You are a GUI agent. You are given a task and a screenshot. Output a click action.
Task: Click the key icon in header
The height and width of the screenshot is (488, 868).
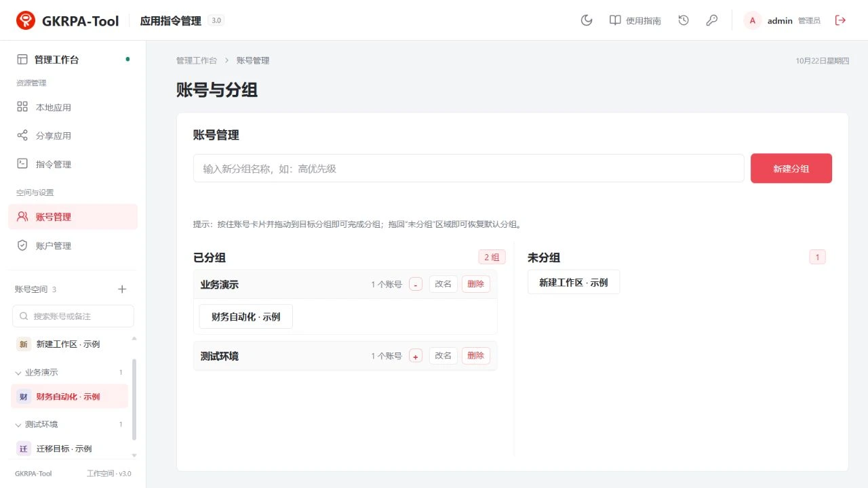pos(712,20)
